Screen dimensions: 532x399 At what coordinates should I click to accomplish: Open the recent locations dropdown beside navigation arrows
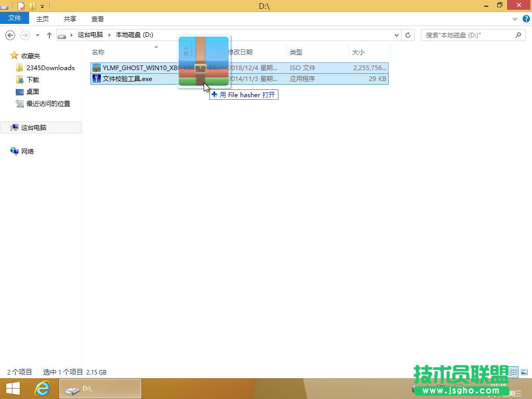pyautogui.click(x=36, y=35)
